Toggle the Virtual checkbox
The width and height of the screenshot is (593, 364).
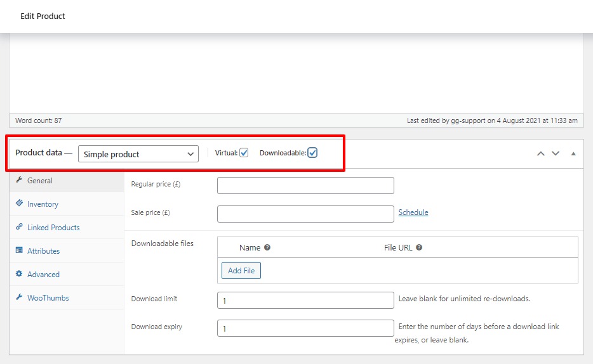tap(244, 153)
